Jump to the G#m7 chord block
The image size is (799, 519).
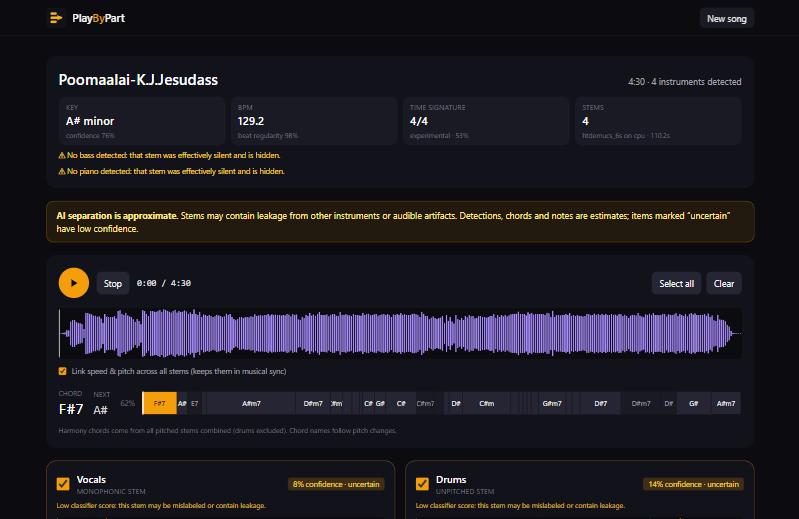point(552,403)
